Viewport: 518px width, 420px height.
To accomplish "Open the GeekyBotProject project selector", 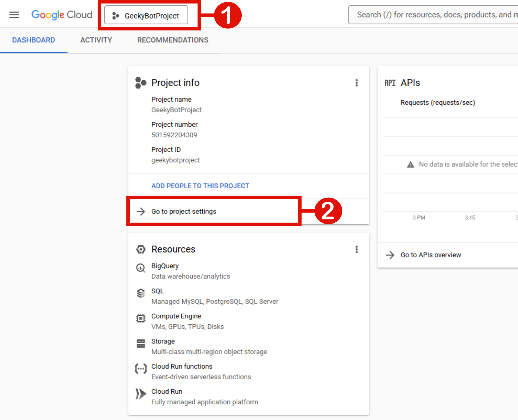I will [x=146, y=15].
